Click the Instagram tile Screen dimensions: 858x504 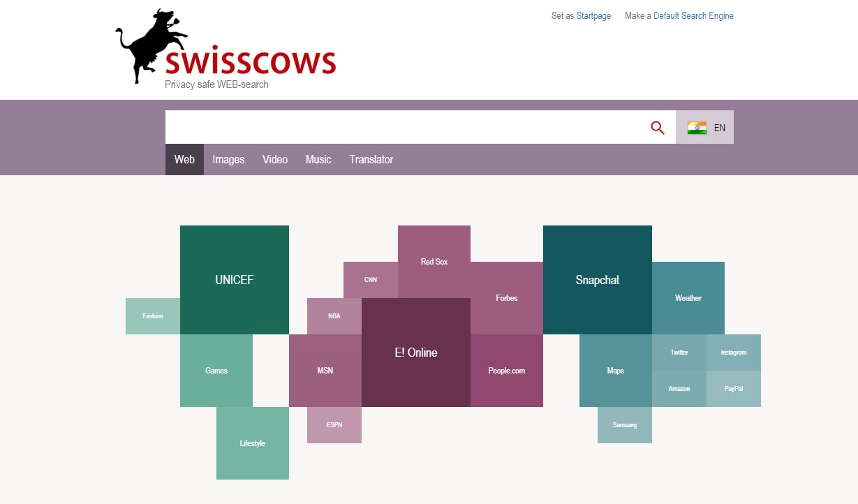(734, 353)
